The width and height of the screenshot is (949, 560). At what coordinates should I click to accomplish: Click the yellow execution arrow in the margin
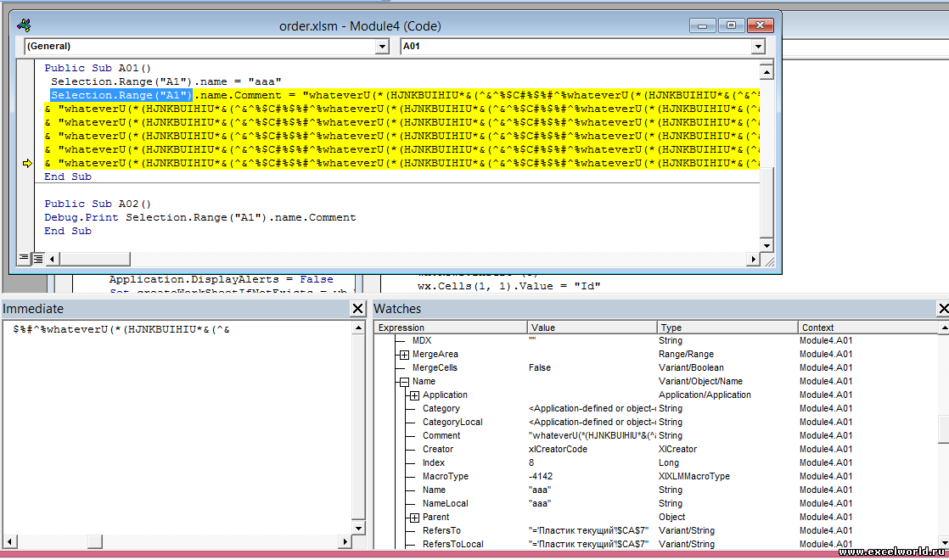[x=27, y=163]
